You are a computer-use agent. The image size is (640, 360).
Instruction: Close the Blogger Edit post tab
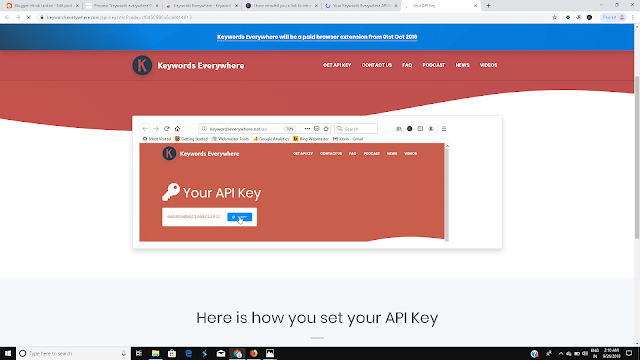pos(77,6)
